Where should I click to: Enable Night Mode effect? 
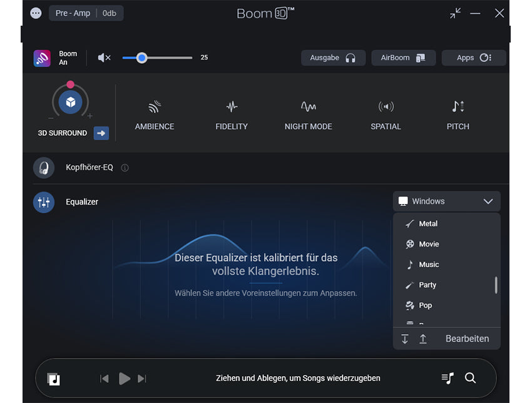(x=308, y=115)
